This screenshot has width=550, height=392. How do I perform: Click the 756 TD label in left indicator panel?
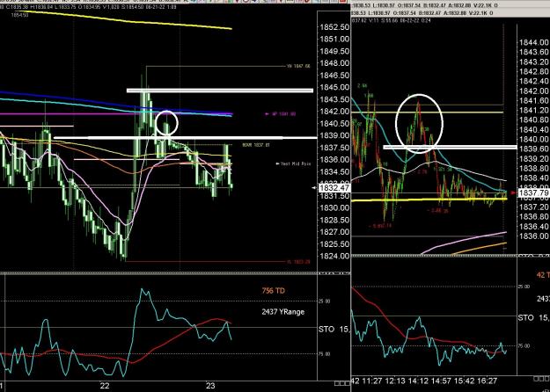click(274, 291)
